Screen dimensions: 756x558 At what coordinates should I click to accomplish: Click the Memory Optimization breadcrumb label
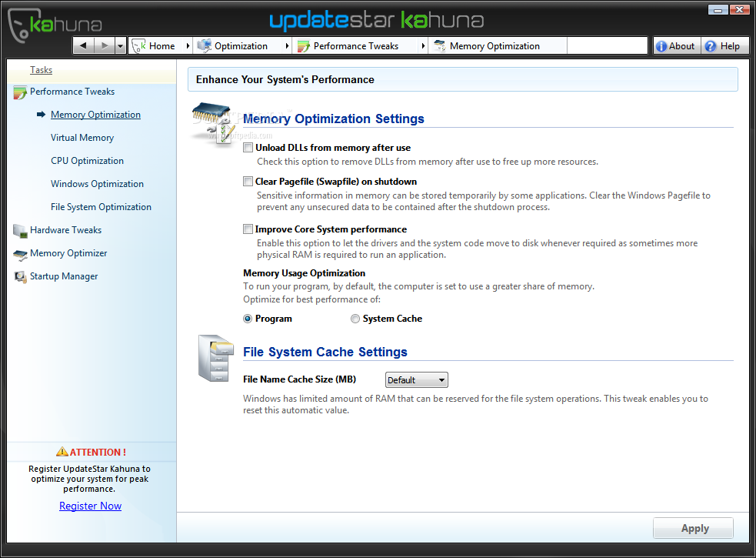pyautogui.click(x=495, y=46)
